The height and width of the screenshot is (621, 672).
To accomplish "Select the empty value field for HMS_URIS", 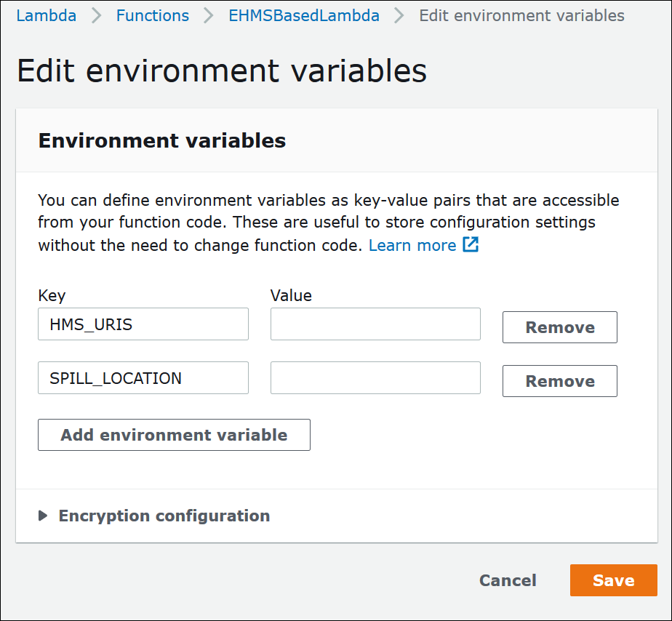I will point(375,324).
